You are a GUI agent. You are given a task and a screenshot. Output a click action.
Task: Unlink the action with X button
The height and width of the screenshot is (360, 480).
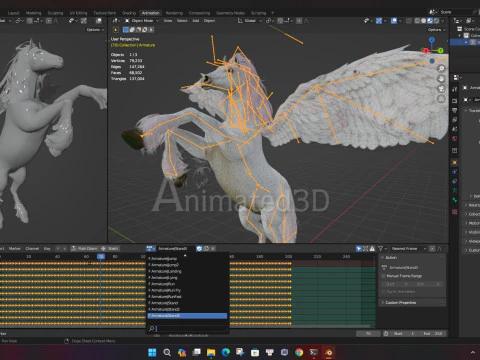click(213, 249)
